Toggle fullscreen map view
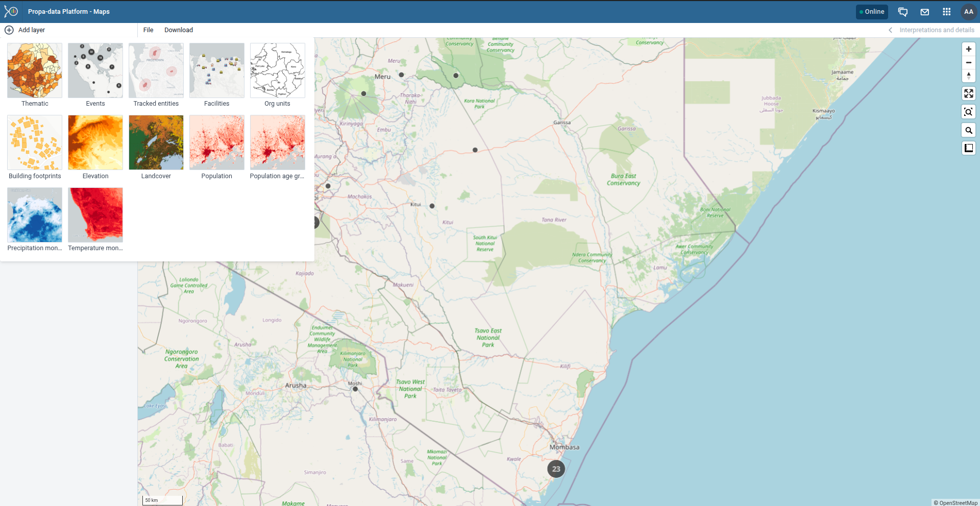 point(969,93)
